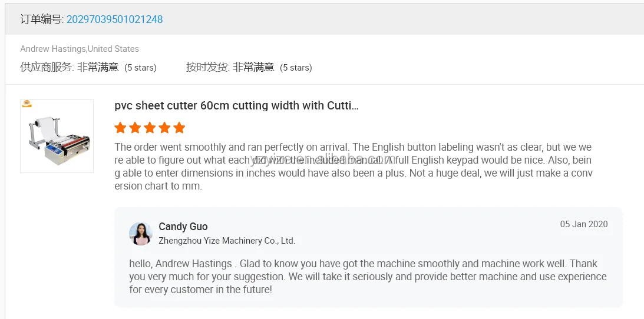Click reviewer name Andrew Hastings, United States
This screenshot has width=644, height=319.
[80, 49]
